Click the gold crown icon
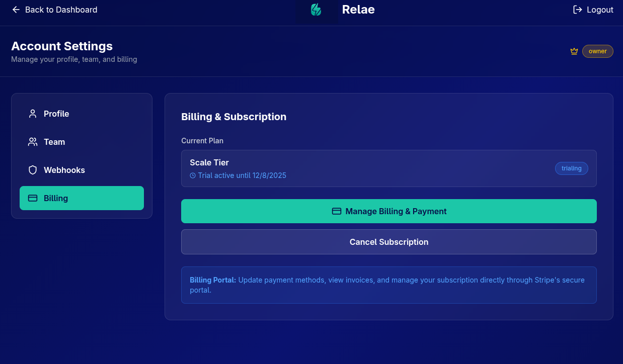The image size is (623, 364). click(574, 51)
